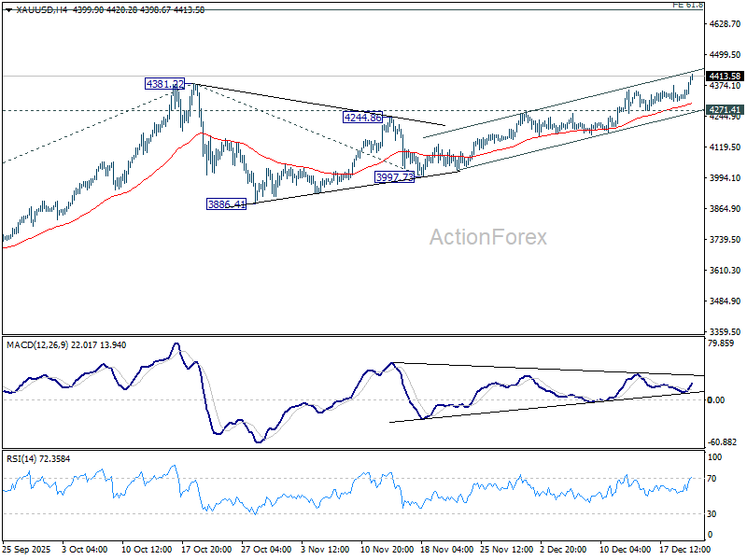Click the 4271.41 moving average price tag

725,110
